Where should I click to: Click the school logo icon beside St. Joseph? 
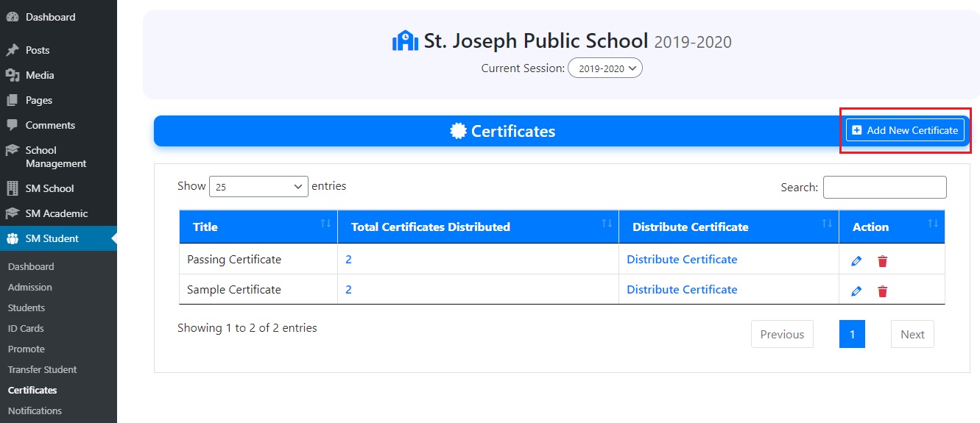[x=405, y=40]
